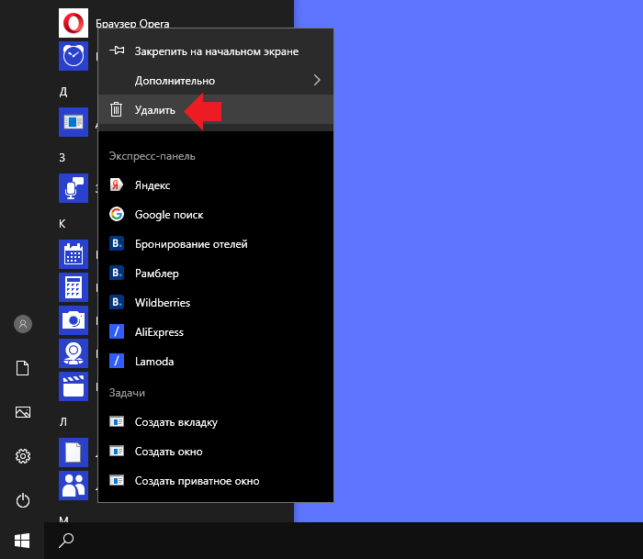
Task: Launch the Calculator app tile
Action: click(73, 287)
